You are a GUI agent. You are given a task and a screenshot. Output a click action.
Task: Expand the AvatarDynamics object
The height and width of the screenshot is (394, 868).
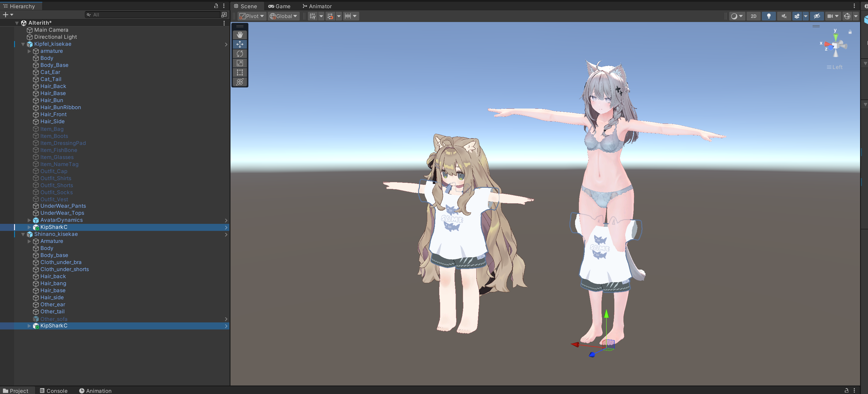[29, 220]
